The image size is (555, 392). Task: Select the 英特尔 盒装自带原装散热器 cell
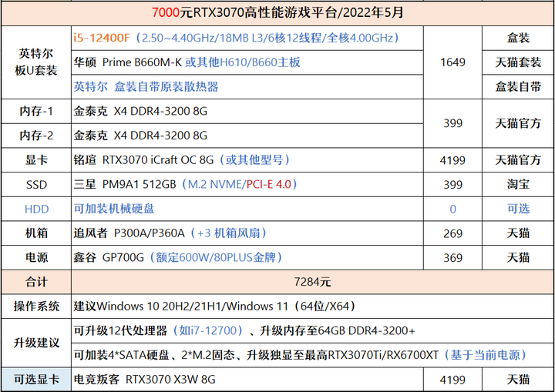click(247, 87)
